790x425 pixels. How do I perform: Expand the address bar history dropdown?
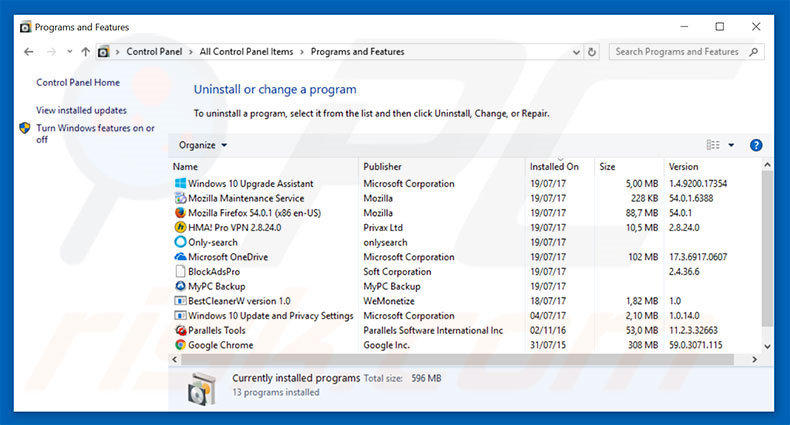pyautogui.click(x=576, y=52)
